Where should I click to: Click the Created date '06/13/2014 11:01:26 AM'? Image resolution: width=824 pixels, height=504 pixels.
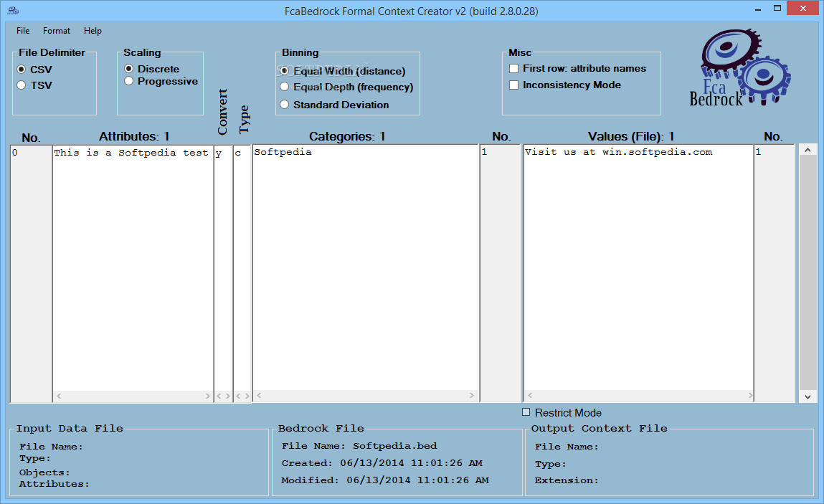411,463
